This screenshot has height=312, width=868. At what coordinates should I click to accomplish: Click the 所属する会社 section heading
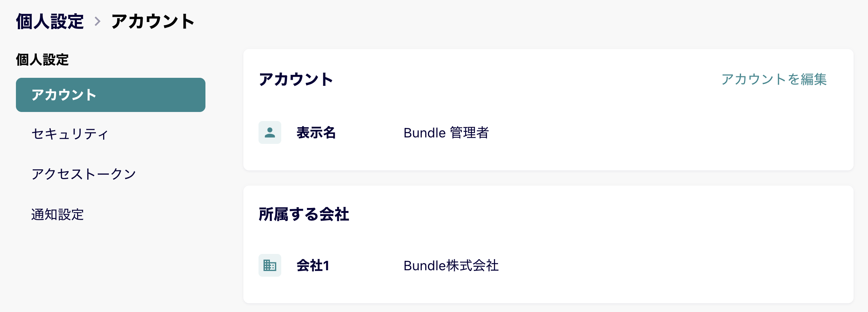tap(304, 214)
